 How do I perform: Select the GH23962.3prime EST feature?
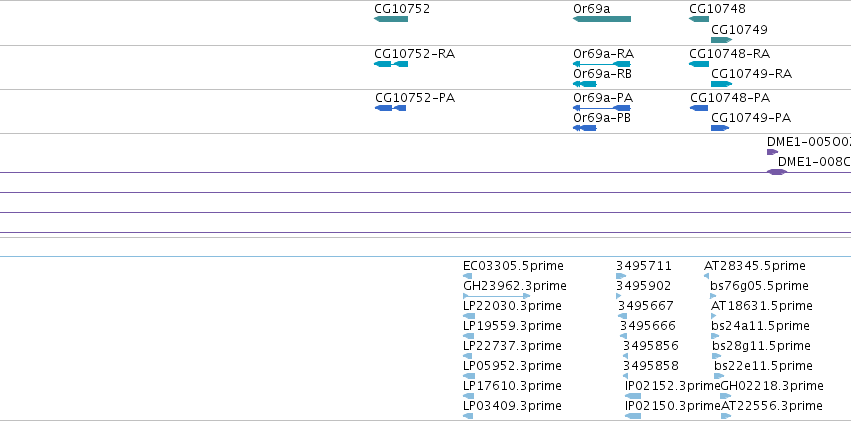497,296
